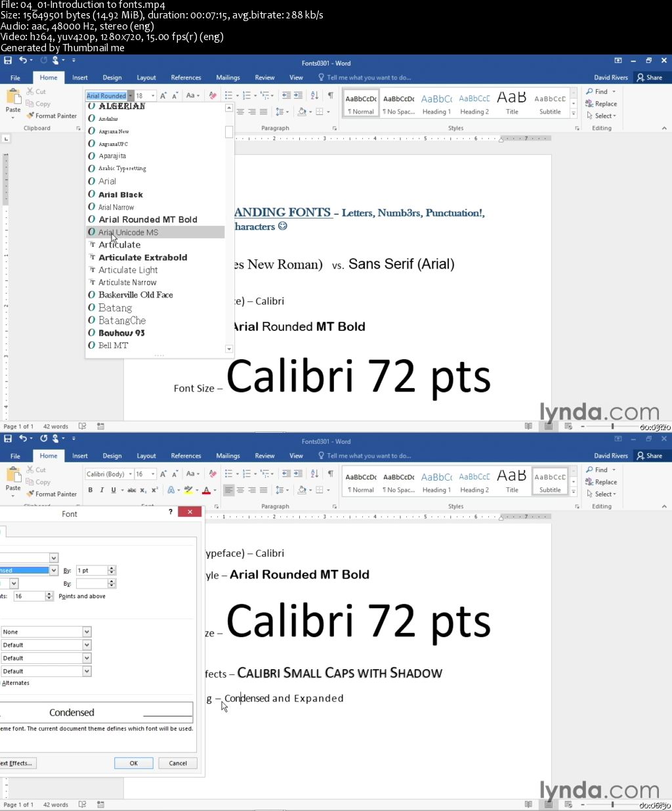Toggle paragraph marks in the top Word window
The width and height of the screenshot is (672, 811).
point(330,96)
